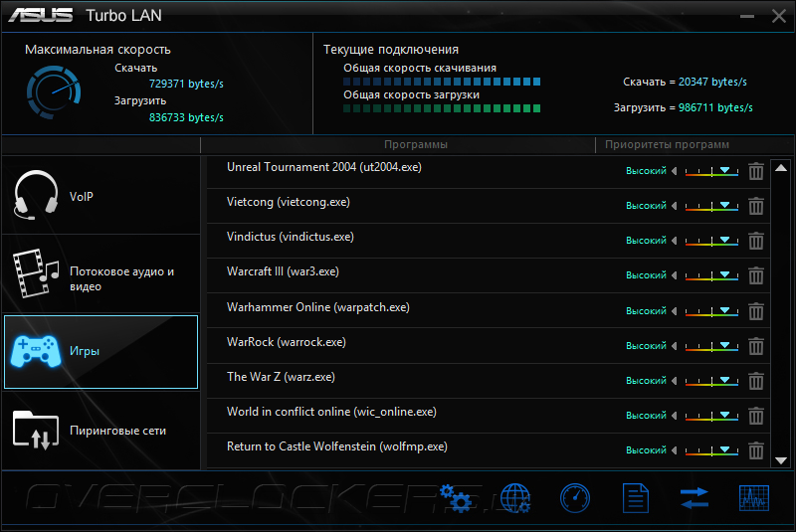Lower priority arrow for Vindictus

(x=675, y=241)
